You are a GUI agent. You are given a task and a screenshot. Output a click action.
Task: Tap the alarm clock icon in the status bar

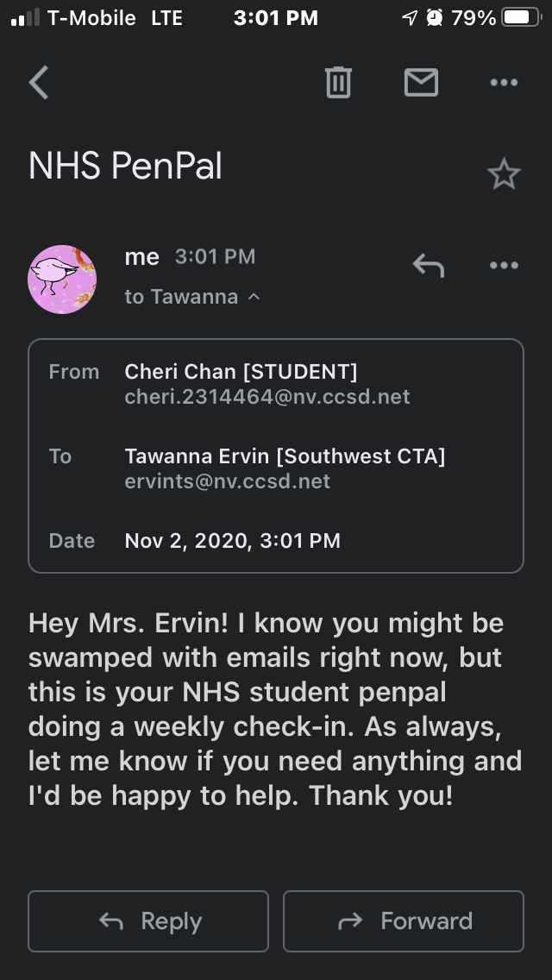[435, 17]
